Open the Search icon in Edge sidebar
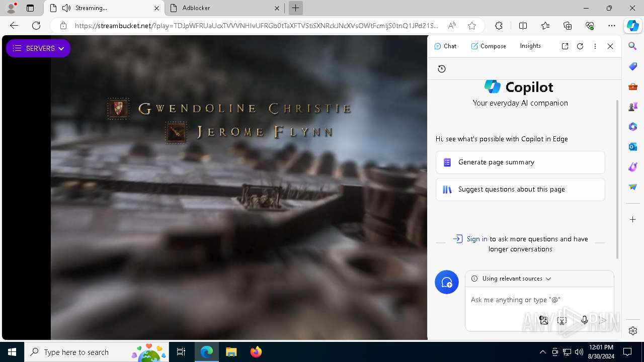Image resolution: width=644 pixels, height=362 pixels. point(633,46)
